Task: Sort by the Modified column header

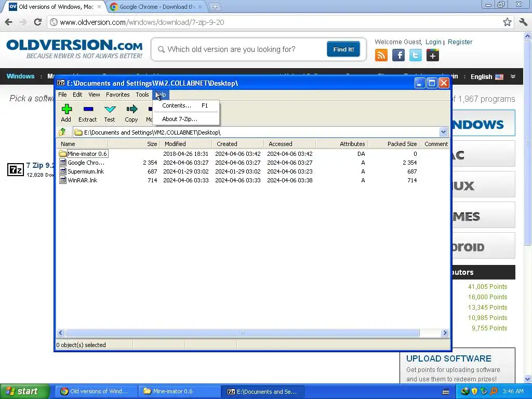Action: pyautogui.click(x=187, y=144)
